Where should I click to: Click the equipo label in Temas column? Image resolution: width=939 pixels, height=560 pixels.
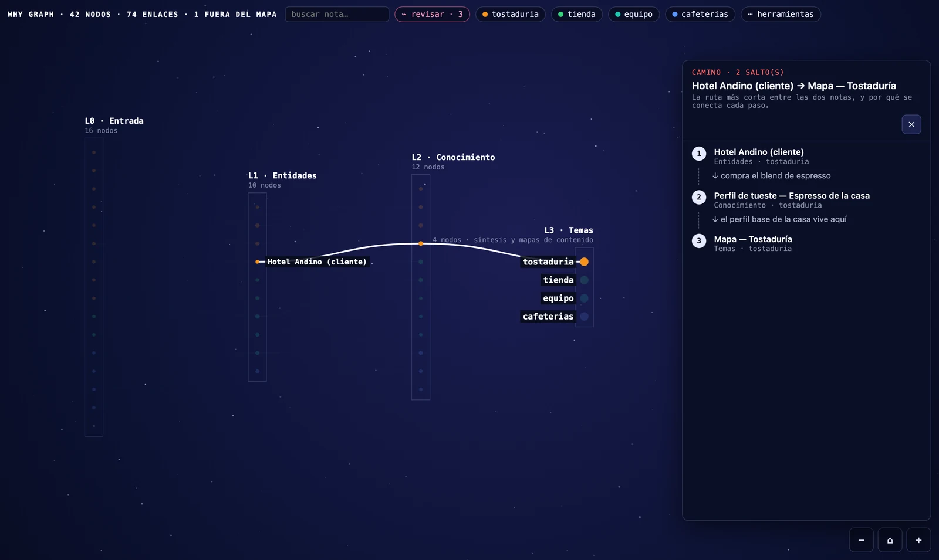point(558,298)
